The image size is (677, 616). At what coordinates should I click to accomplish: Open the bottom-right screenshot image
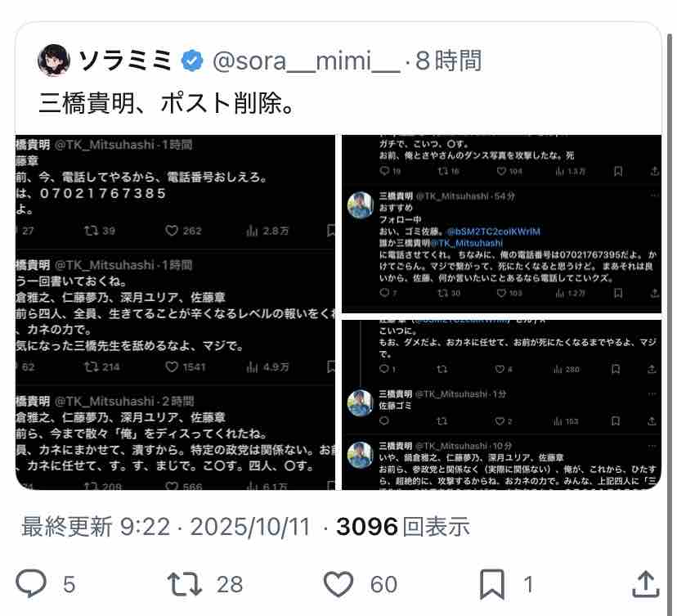(x=501, y=405)
